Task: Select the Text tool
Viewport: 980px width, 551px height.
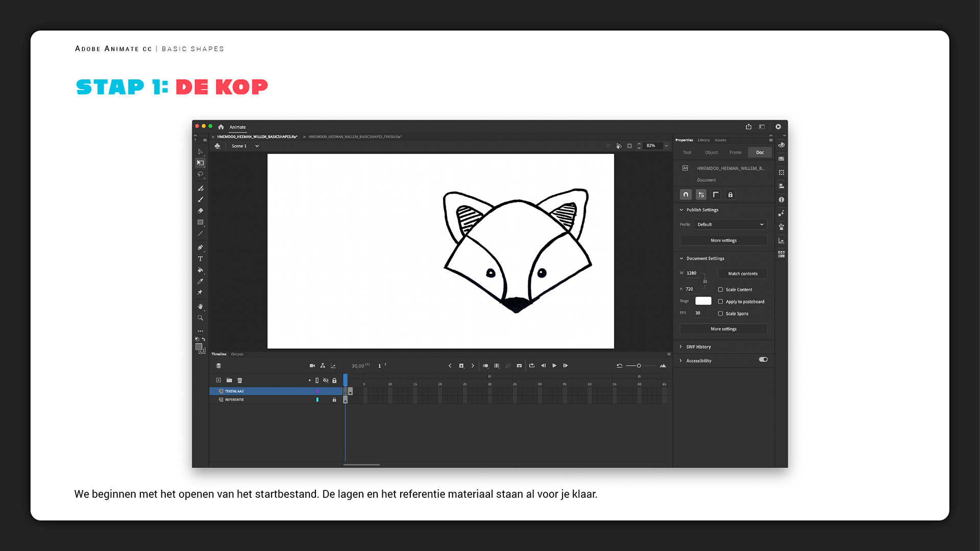Action: click(x=200, y=259)
